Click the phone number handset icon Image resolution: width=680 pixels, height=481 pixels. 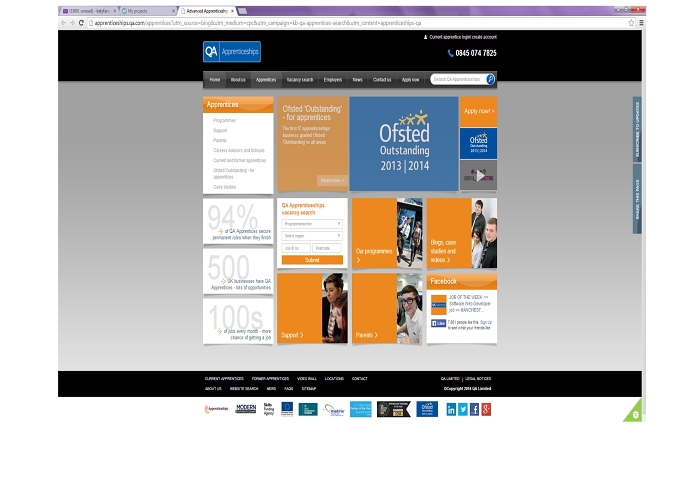tap(451, 53)
